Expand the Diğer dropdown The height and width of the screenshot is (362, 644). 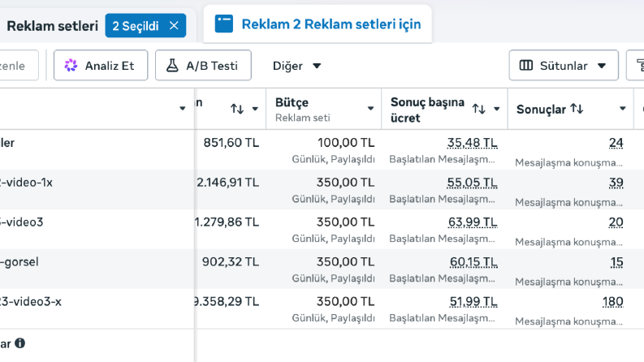(296, 66)
